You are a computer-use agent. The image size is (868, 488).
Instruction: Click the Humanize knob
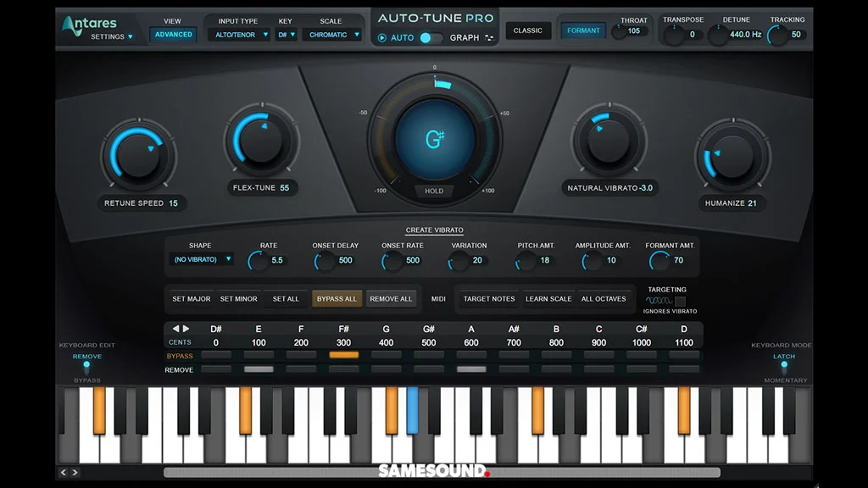coord(733,155)
